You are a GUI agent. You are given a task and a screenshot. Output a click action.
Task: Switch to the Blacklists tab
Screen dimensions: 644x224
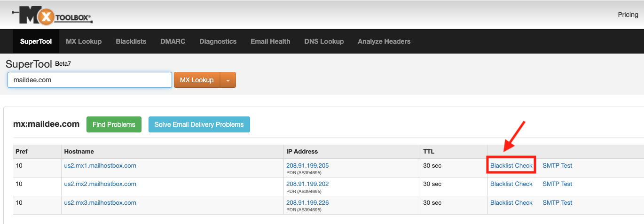click(x=131, y=41)
